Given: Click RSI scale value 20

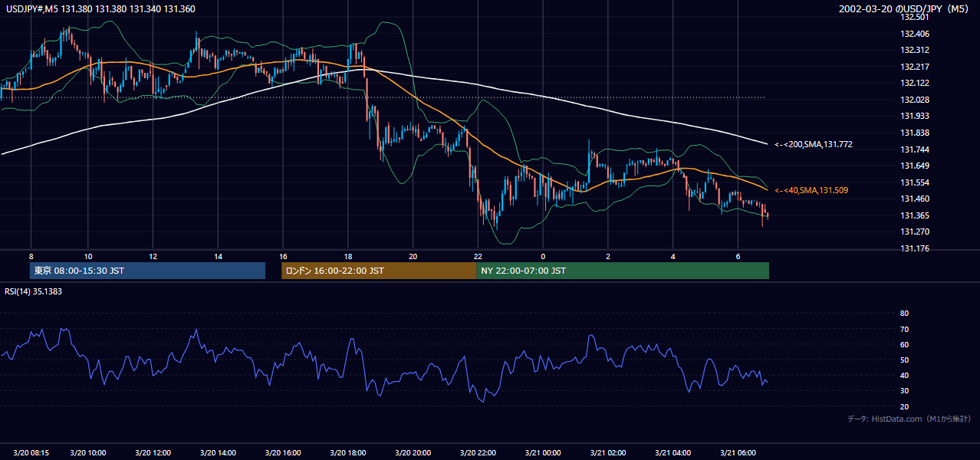Looking at the screenshot, I should tap(904, 406).
